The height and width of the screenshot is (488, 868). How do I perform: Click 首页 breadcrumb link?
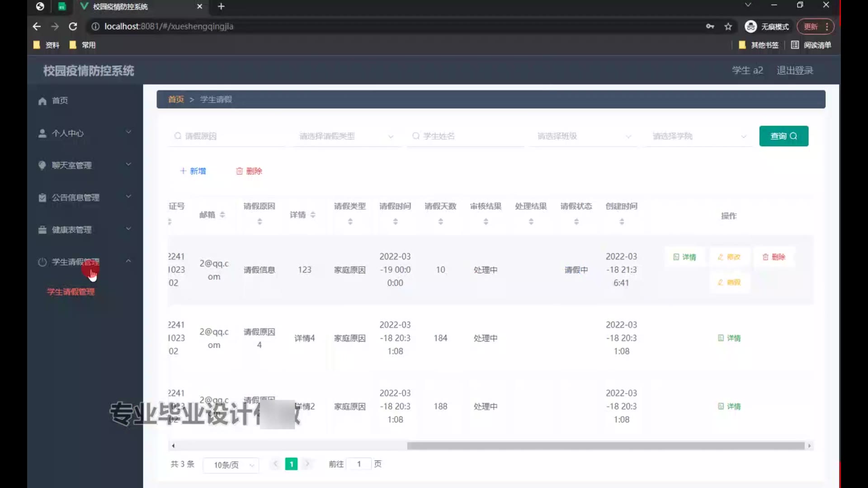pos(176,99)
